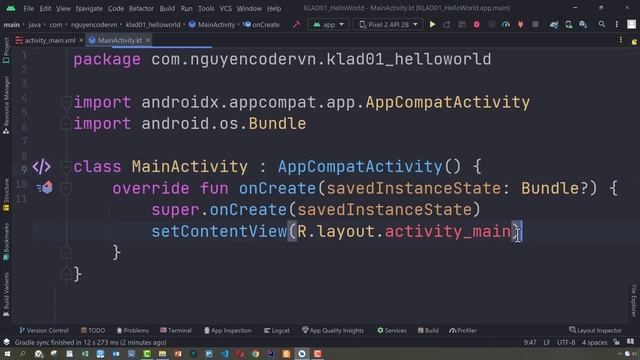The width and height of the screenshot is (640, 360).
Task: Click the Gradle sync status icon in status bar
Action: coord(7,342)
